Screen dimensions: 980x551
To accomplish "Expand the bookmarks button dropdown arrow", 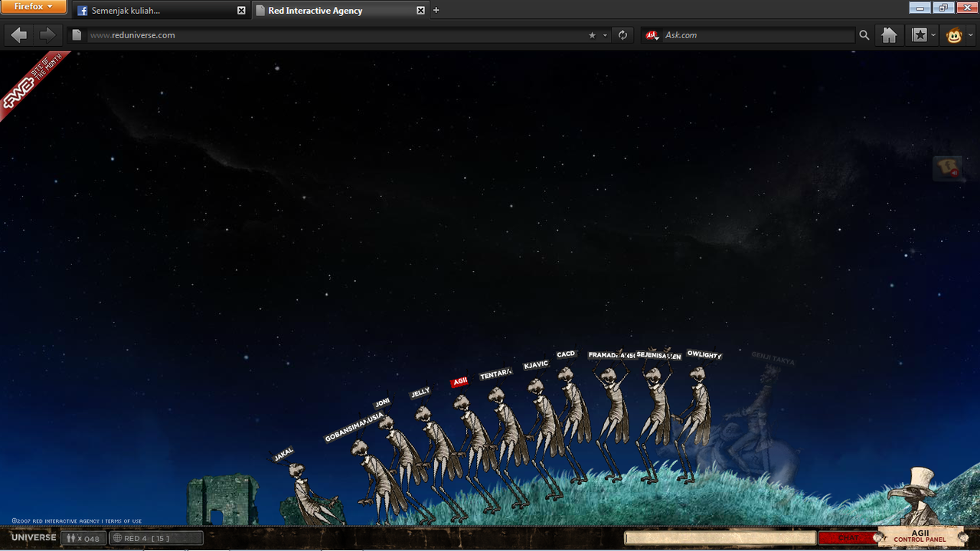I will pos(933,35).
